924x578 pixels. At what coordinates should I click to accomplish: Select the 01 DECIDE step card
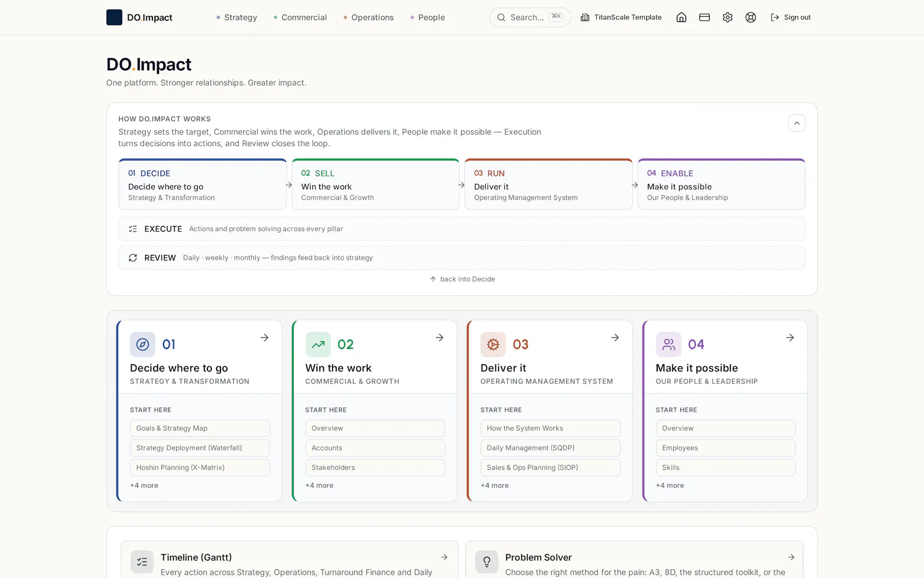(203, 184)
